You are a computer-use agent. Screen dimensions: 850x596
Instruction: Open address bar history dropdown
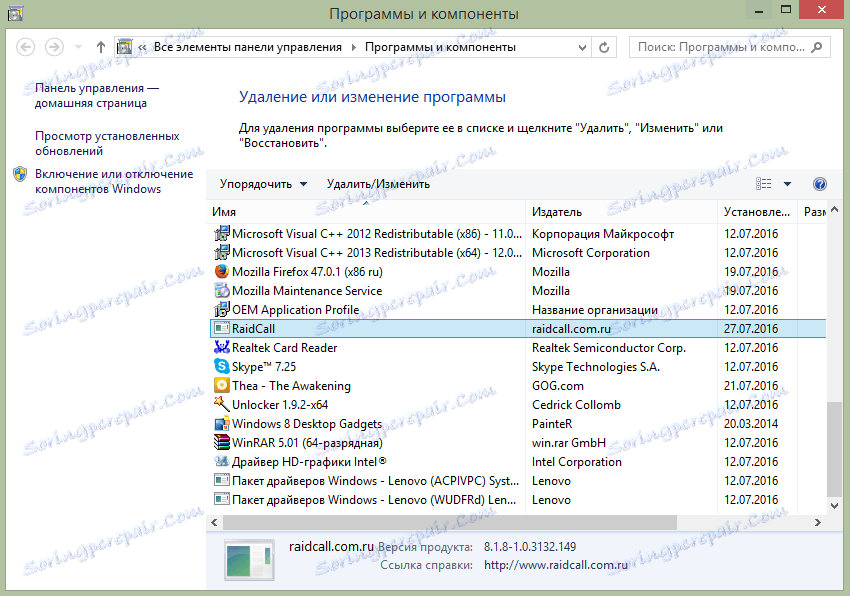[x=582, y=48]
